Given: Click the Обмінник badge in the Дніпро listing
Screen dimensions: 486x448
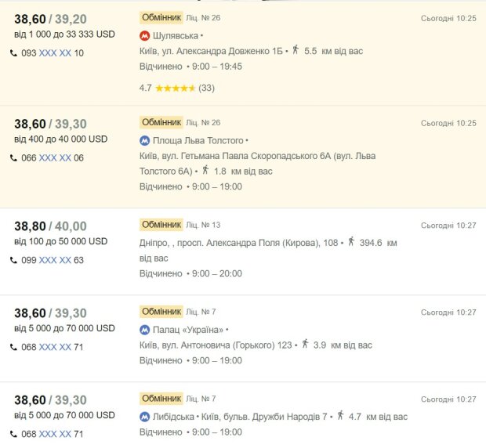Looking at the screenshot, I should click(161, 225).
